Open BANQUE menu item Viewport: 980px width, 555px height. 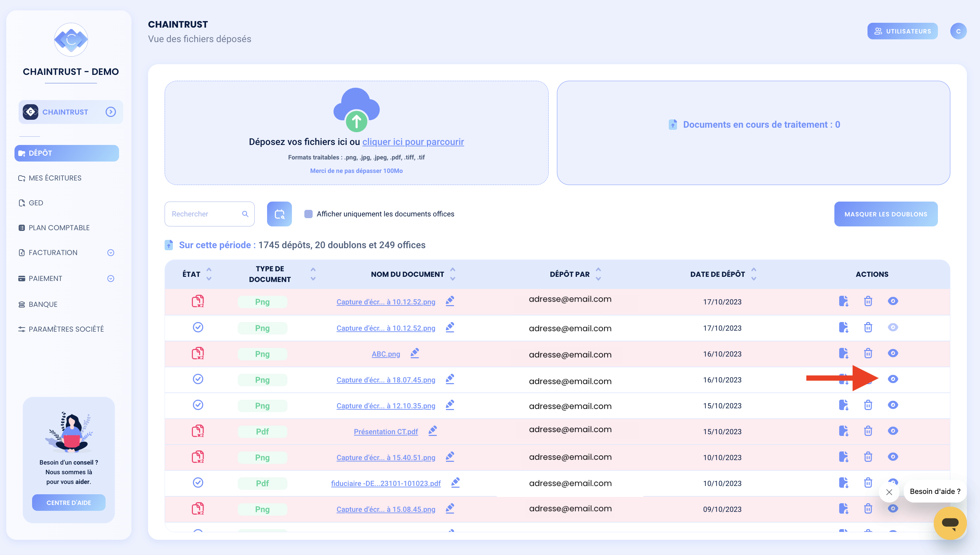38,304
